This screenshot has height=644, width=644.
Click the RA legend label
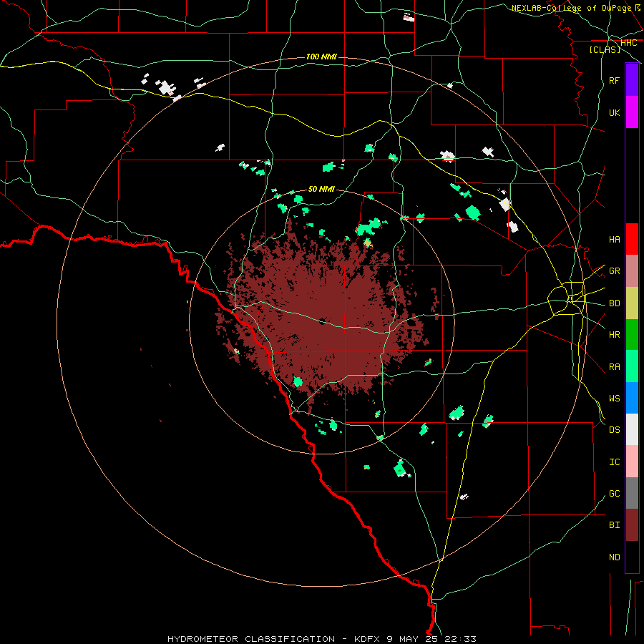click(x=614, y=366)
